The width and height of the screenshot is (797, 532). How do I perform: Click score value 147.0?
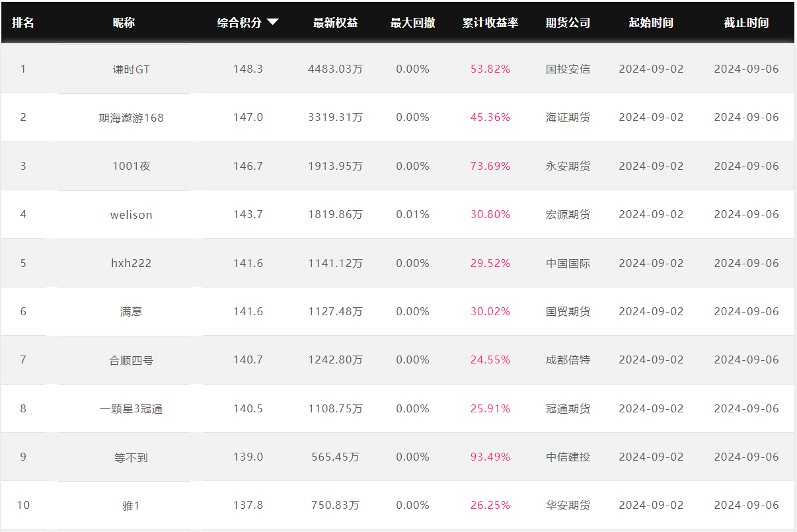pos(248,117)
